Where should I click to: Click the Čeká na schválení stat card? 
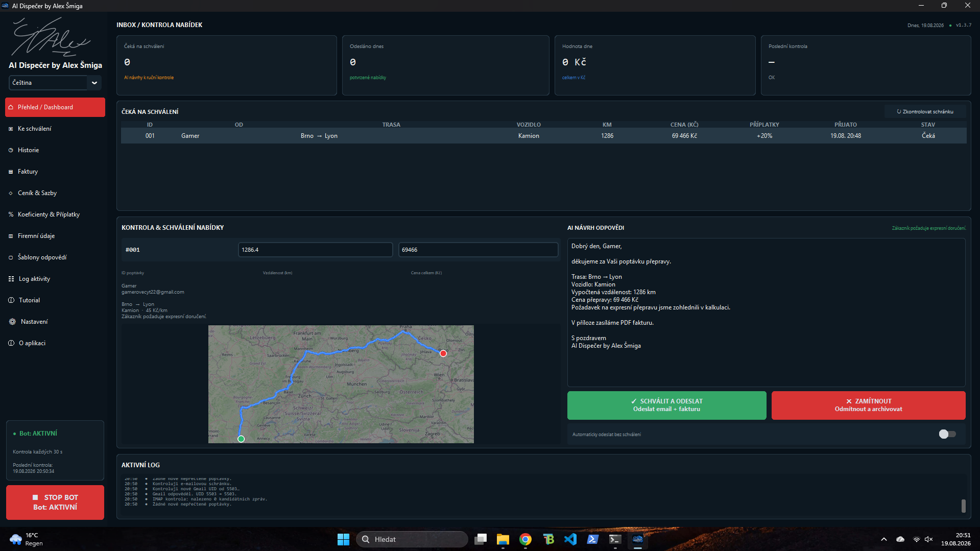(227, 65)
